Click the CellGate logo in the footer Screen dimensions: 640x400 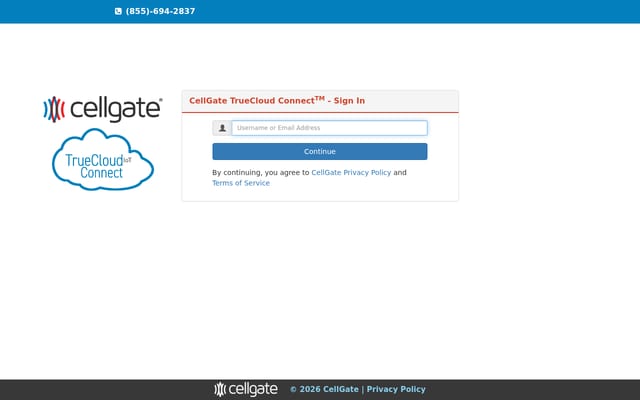tap(246, 389)
